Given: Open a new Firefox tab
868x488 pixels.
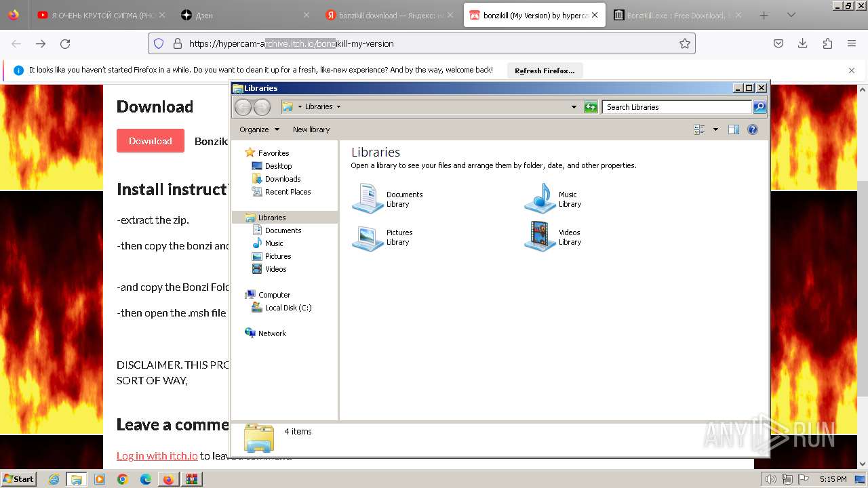Looking at the screenshot, I should [x=764, y=15].
